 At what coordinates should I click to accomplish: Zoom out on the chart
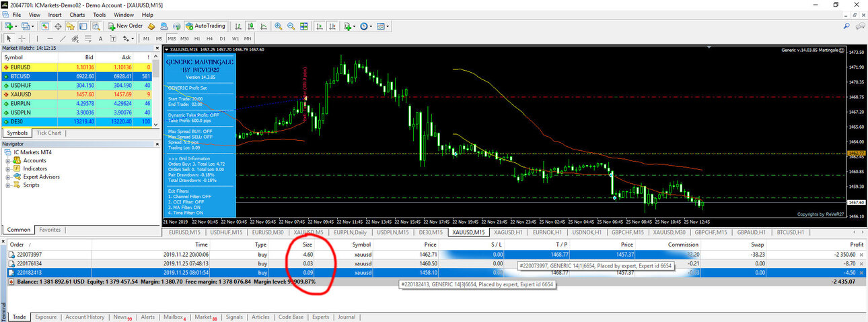click(291, 26)
